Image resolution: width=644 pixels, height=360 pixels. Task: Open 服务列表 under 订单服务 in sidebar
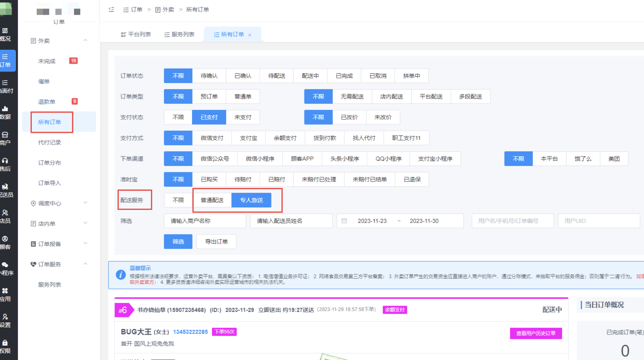(49, 284)
